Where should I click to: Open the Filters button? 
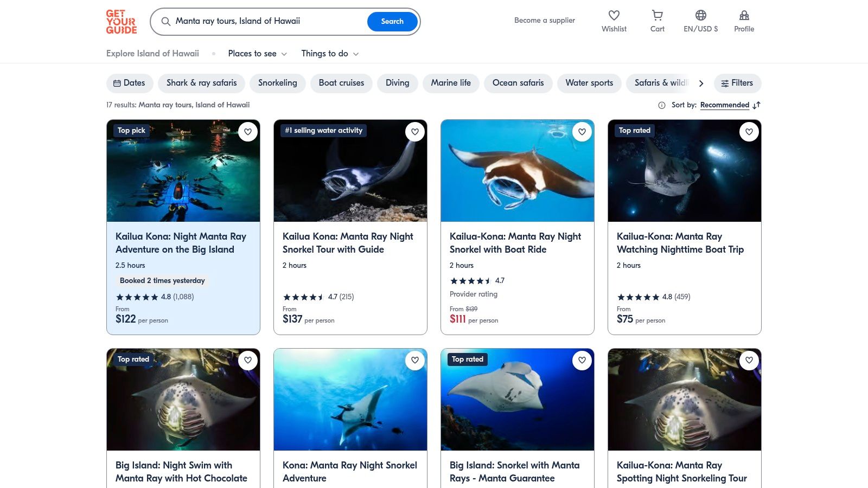click(737, 83)
